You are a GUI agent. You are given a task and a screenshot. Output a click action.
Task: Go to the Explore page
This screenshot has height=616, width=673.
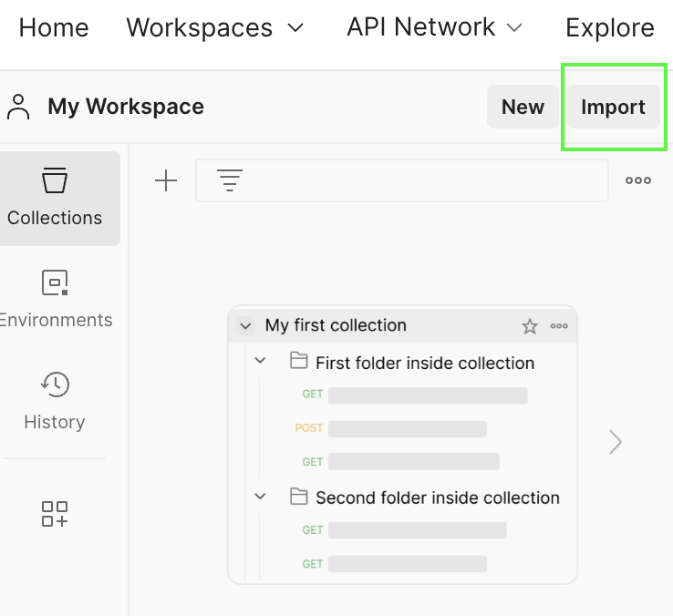(x=609, y=28)
